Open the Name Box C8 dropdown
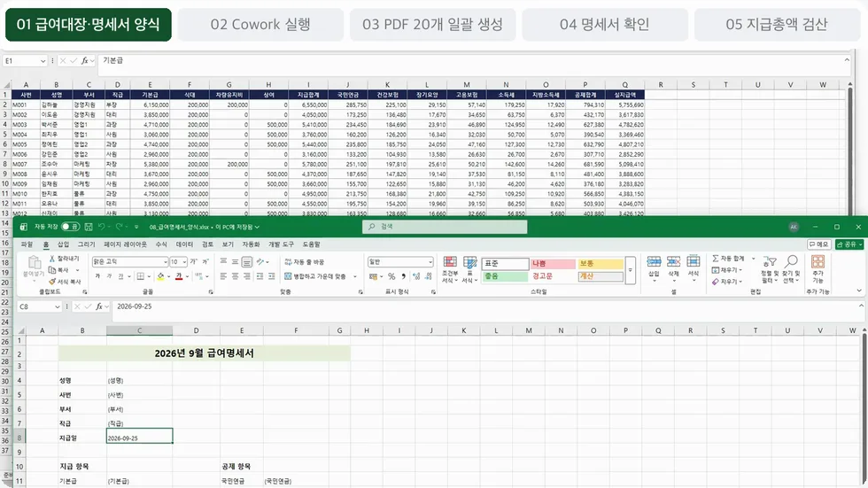 coord(57,306)
